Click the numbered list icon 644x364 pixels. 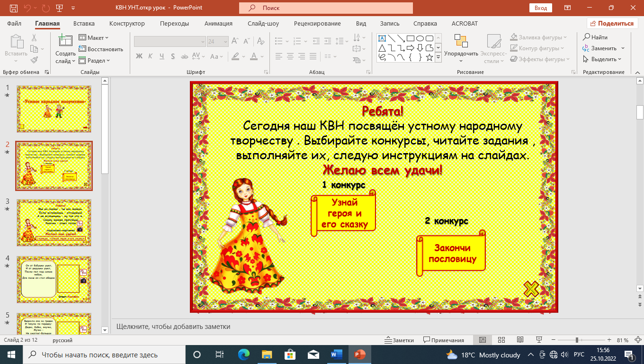click(298, 41)
